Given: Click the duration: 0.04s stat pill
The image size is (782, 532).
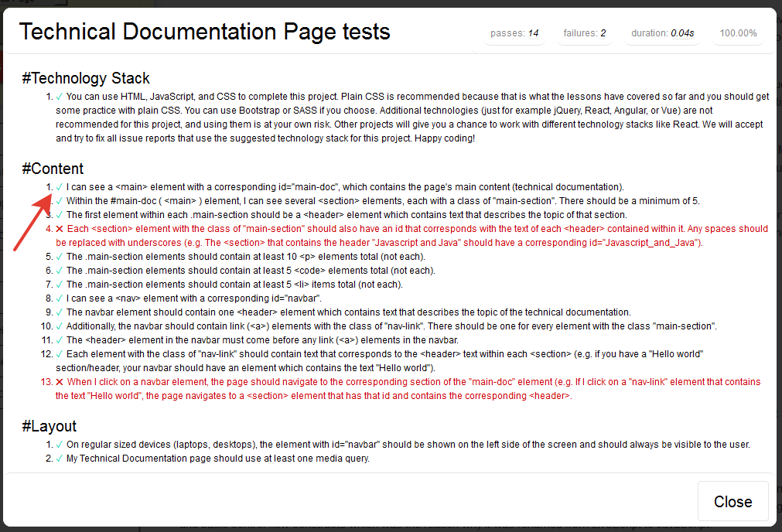Looking at the screenshot, I should pyautogui.click(x=663, y=33).
